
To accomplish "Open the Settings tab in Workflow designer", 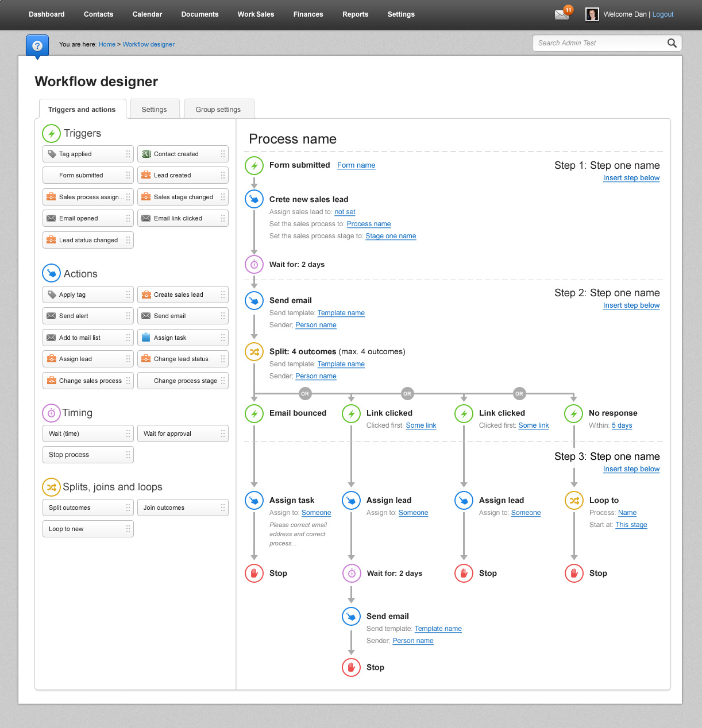I will 154,110.
